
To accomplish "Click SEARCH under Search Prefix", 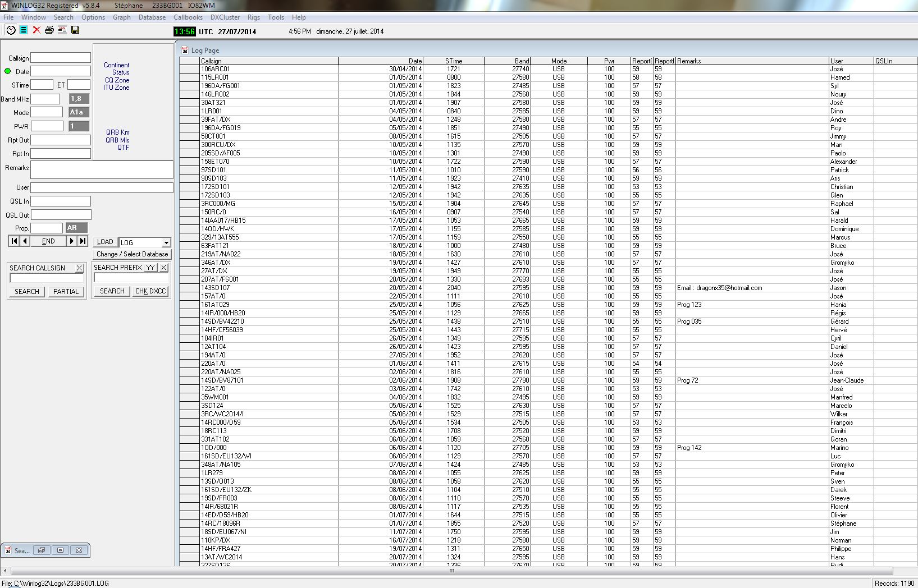I will [x=112, y=291].
